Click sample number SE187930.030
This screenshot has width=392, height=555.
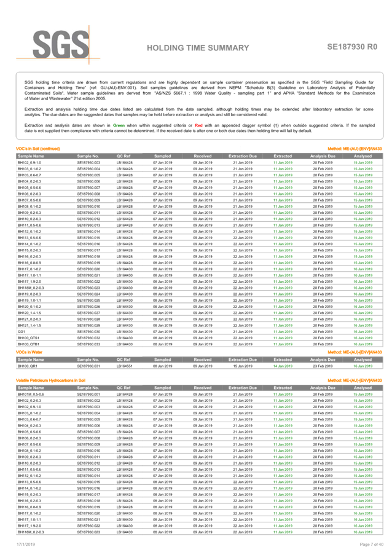coord(89,332)
